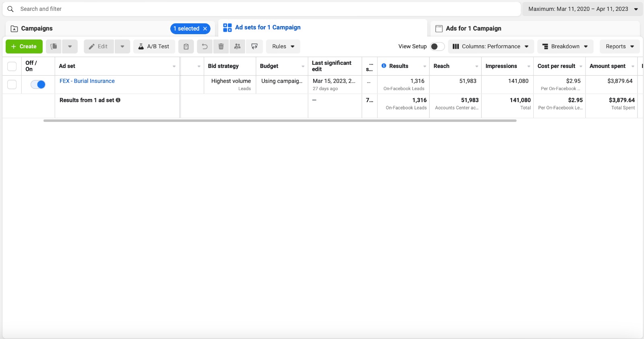Click the trash delete icon
Image resolution: width=644 pixels, height=339 pixels.
point(221,46)
